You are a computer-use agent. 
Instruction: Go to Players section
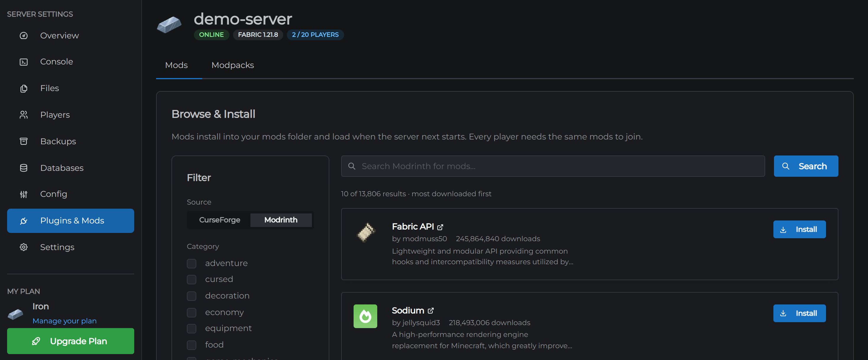point(70,115)
